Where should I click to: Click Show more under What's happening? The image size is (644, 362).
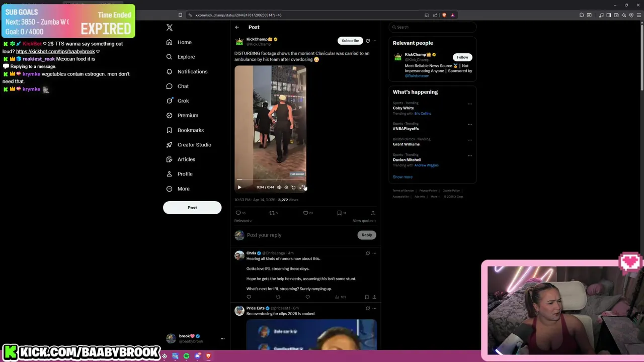[x=403, y=177]
